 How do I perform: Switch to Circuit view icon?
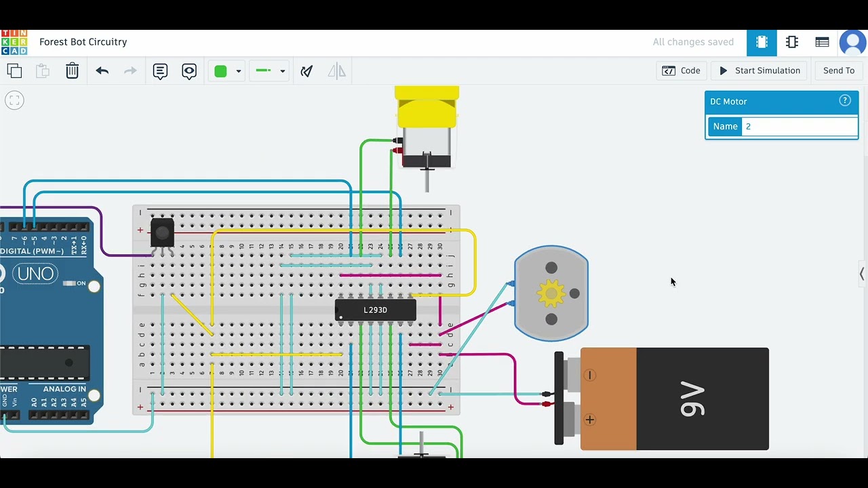click(x=762, y=42)
